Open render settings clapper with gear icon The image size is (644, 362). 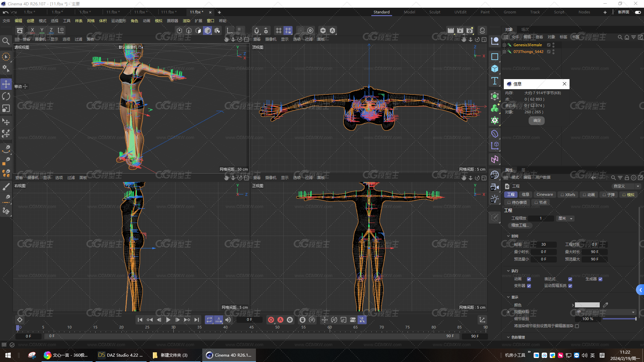[470, 31]
